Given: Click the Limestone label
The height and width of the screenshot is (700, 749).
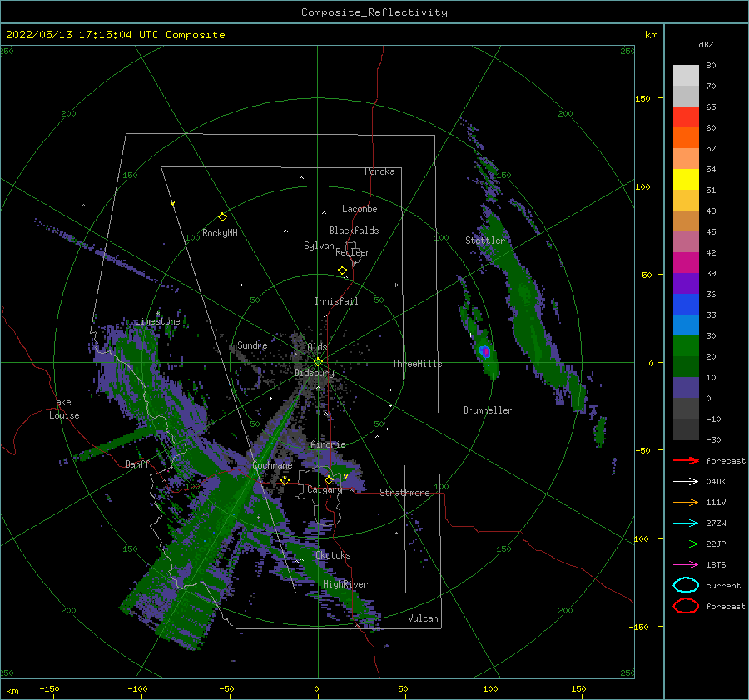Looking at the screenshot, I should coord(157,321).
